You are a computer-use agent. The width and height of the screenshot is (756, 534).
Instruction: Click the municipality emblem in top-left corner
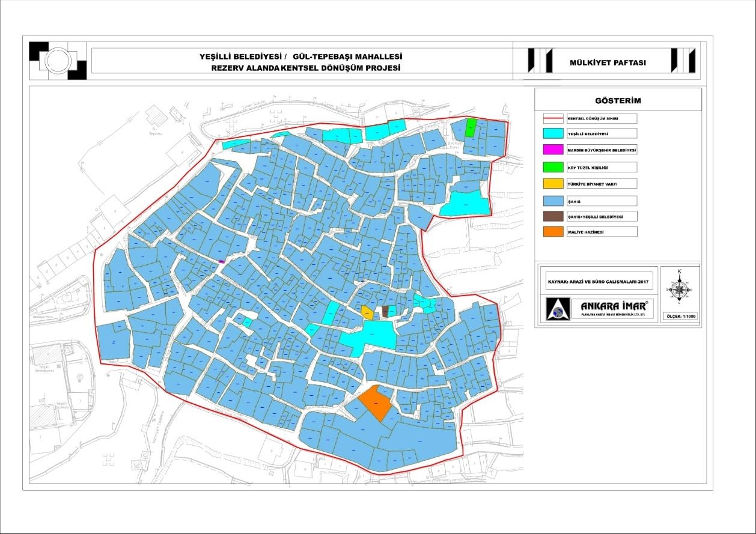tap(58, 60)
